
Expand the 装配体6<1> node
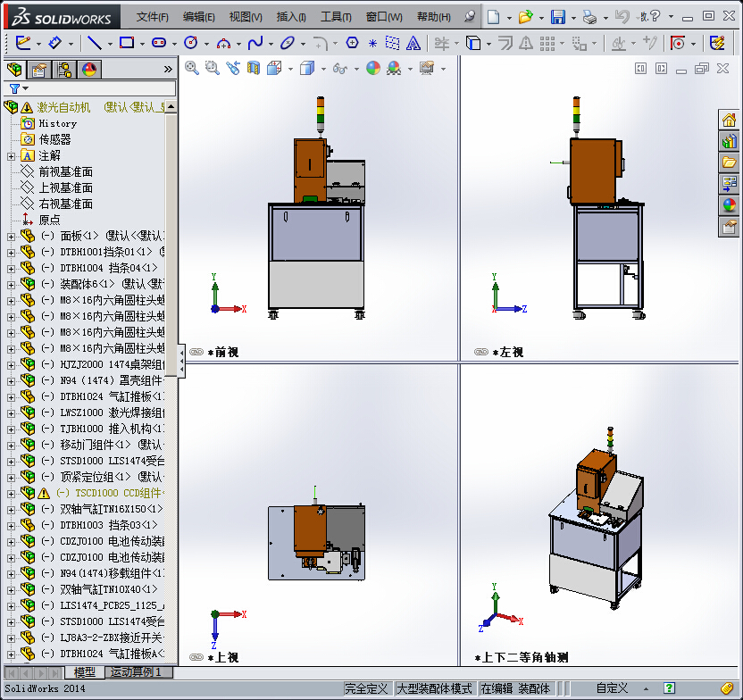11,285
